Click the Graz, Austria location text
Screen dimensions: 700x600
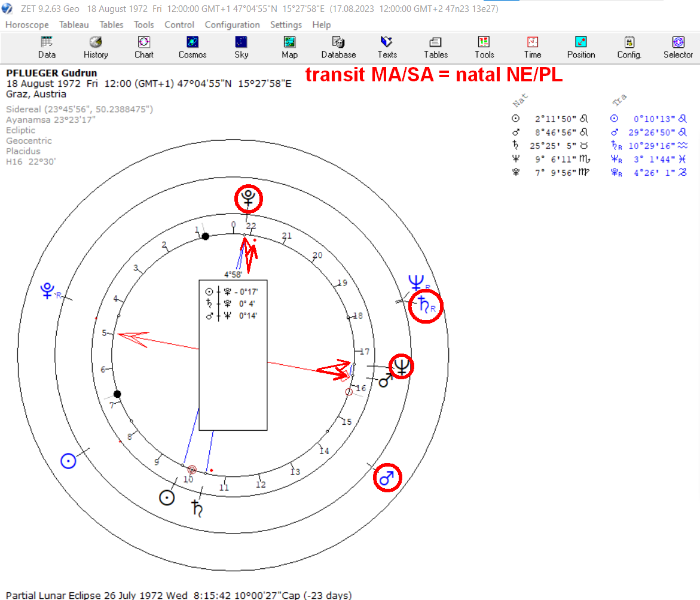pyautogui.click(x=36, y=95)
